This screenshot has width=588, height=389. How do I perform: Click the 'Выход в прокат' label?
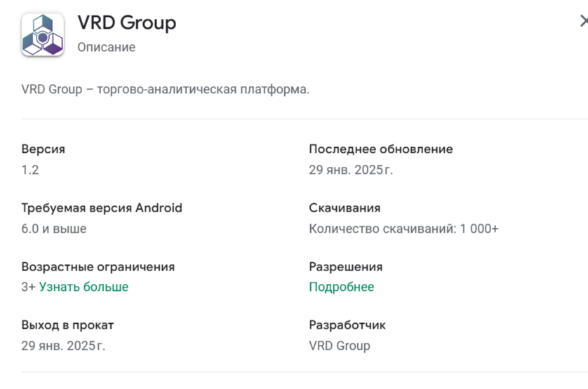coord(67,325)
